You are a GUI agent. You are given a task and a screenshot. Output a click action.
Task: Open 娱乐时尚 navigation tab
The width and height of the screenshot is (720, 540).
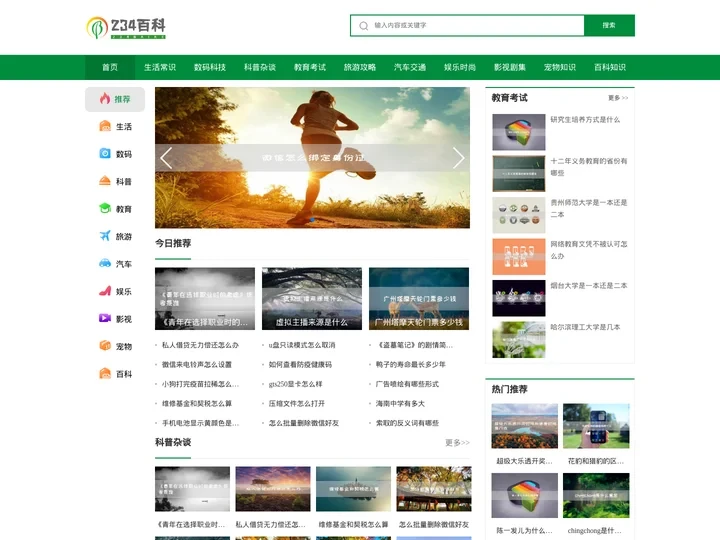click(x=460, y=68)
